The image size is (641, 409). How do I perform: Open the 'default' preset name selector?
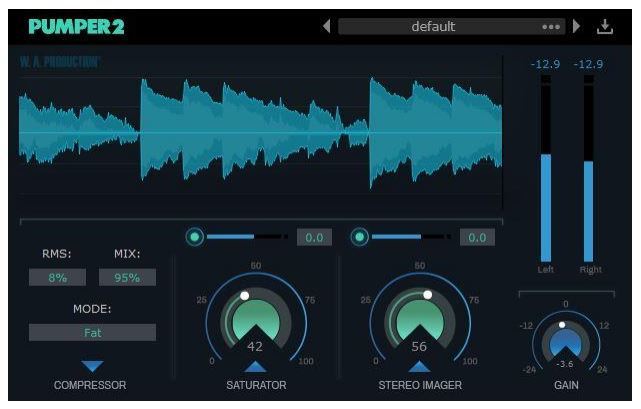tap(433, 27)
